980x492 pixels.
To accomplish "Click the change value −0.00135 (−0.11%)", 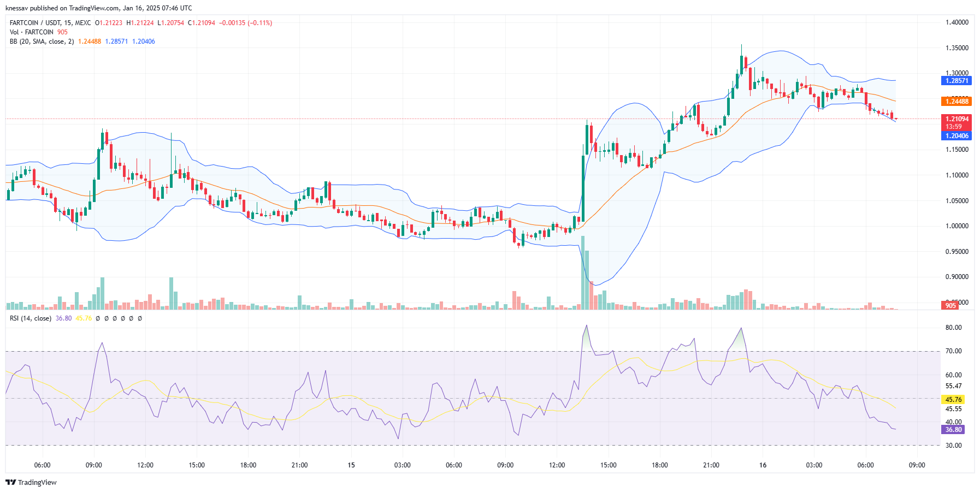I will pyautogui.click(x=246, y=23).
